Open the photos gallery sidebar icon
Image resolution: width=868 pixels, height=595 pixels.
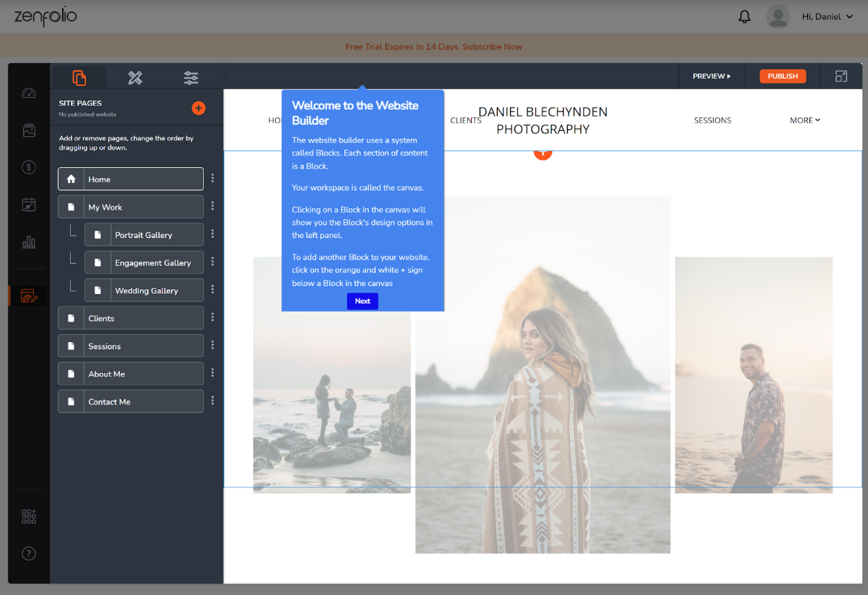coord(29,131)
